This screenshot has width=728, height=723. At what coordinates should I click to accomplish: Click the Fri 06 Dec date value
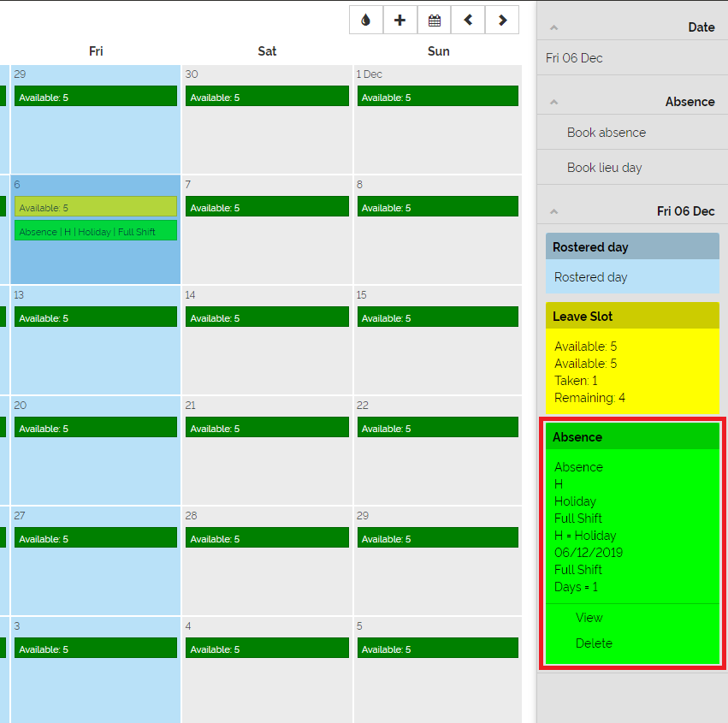pos(574,58)
